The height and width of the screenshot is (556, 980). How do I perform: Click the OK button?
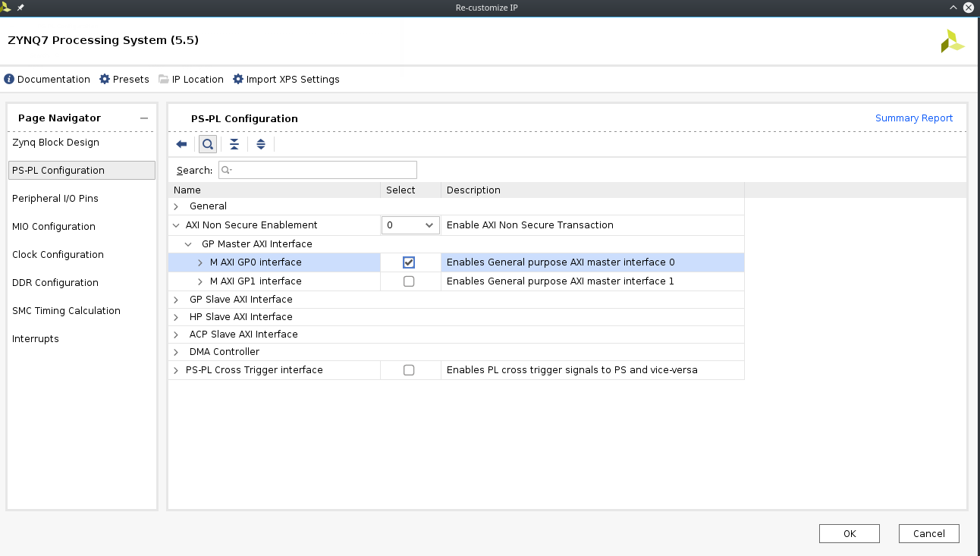850,534
